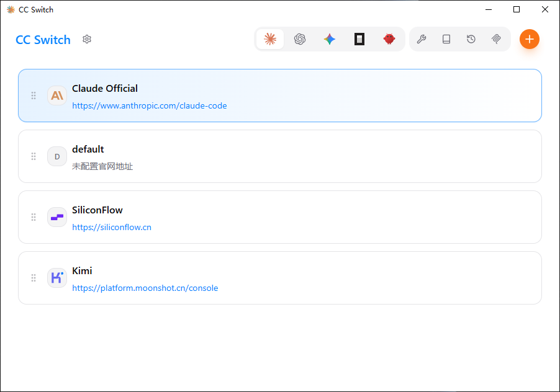Grab the drag handle on default row
560x392 pixels.
[34, 156]
